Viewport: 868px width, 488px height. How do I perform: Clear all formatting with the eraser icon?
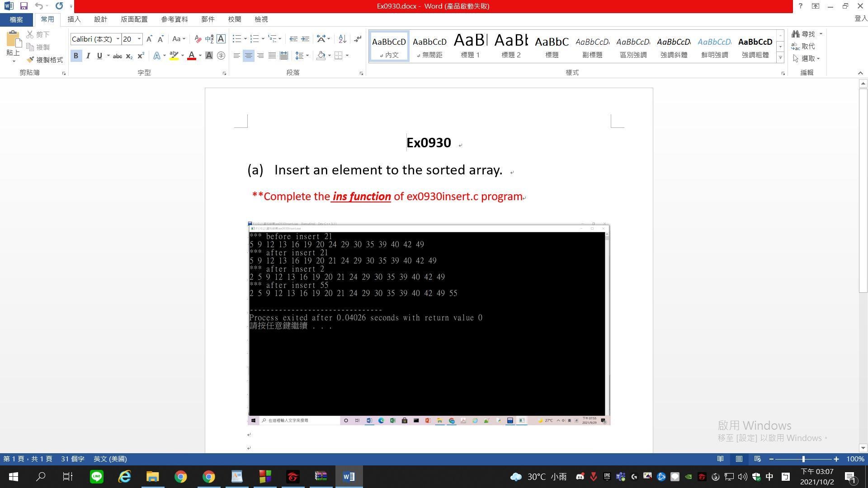point(198,39)
